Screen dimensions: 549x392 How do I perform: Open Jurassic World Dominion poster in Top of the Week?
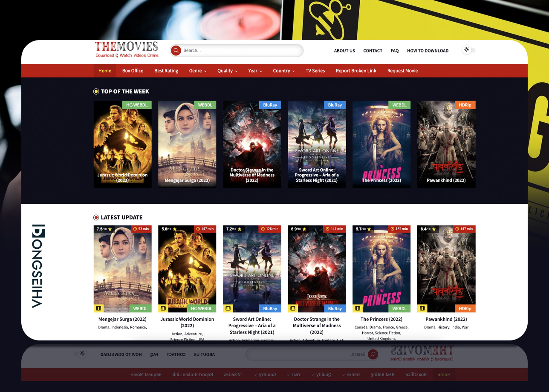pyautogui.click(x=123, y=144)
